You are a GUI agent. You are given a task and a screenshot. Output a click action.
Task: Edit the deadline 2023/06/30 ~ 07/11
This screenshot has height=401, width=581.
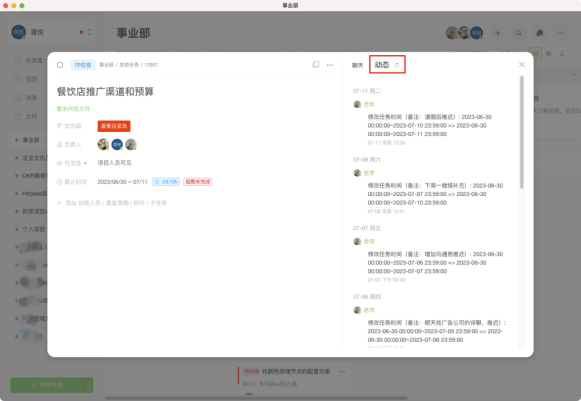[x=122, y=182]
